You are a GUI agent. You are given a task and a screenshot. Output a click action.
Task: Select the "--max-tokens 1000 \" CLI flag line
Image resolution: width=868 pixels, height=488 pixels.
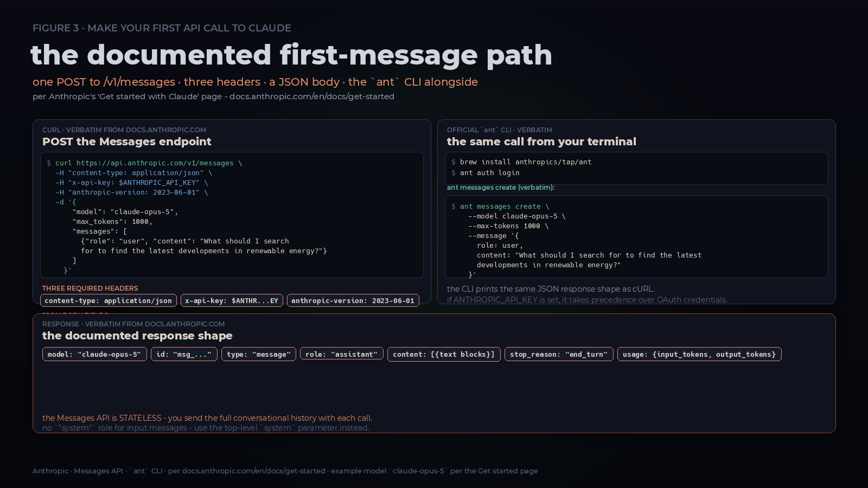(x=508, y=226)
